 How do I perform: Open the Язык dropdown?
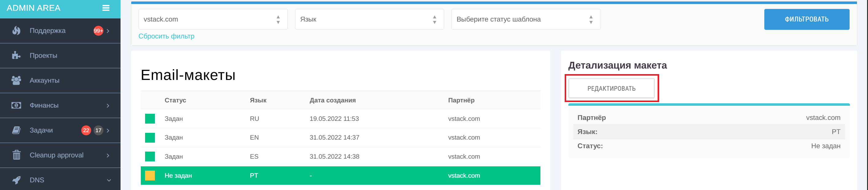pos(369,19)
